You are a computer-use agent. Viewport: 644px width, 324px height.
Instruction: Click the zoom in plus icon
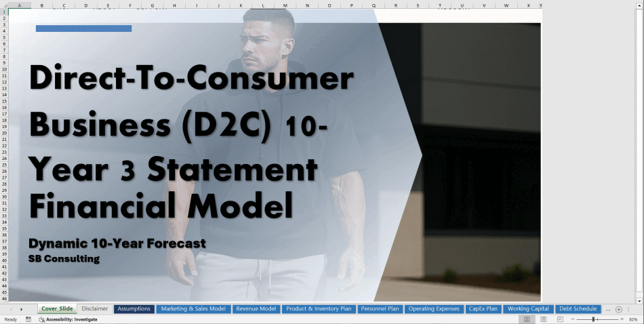[x=621, y=319]
